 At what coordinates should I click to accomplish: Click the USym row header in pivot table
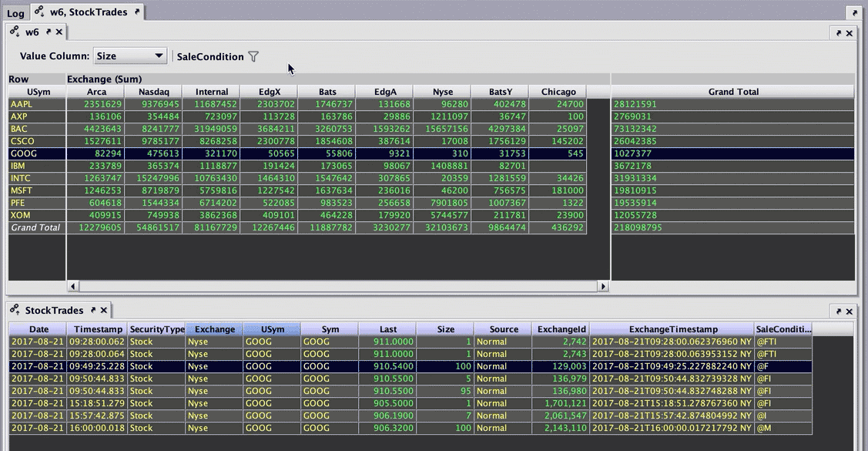(38, 92)
